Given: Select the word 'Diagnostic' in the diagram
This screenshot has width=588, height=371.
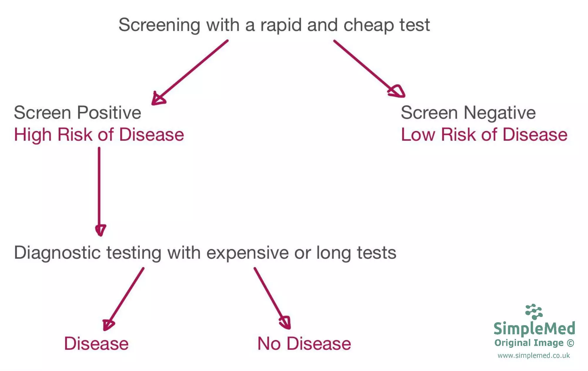Looking at the screenshot, I should (57, 253).
